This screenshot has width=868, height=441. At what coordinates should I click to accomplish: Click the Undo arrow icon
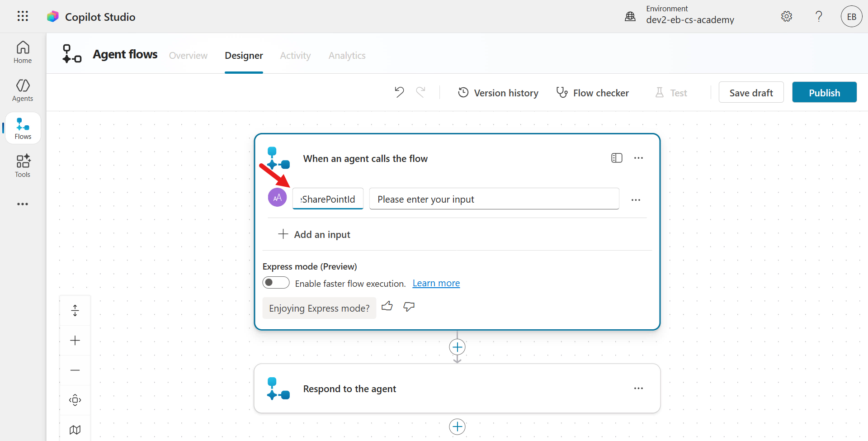399,92
